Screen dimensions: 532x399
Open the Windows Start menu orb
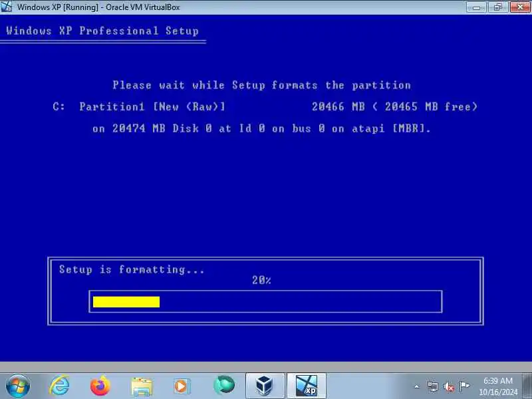point(18,386)
